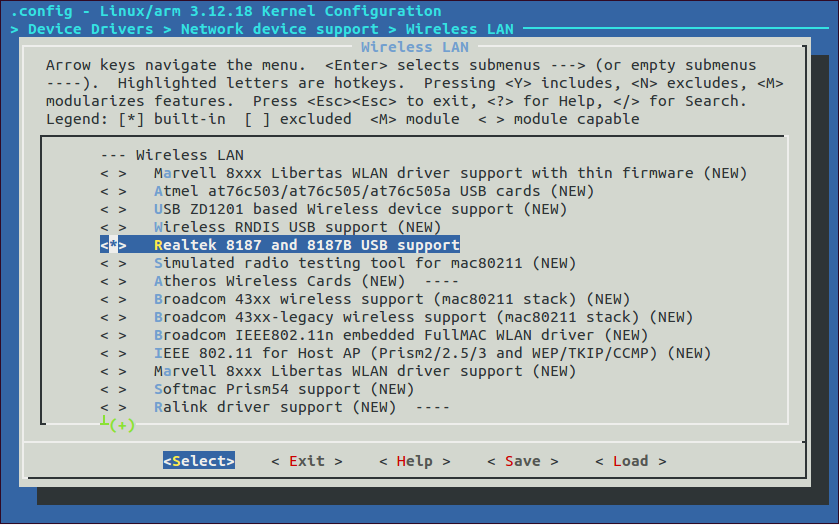Toggle Broadcom 43xx wireless support option
Image resolution: width=839 pixels, height=525 pixels.
365,299
